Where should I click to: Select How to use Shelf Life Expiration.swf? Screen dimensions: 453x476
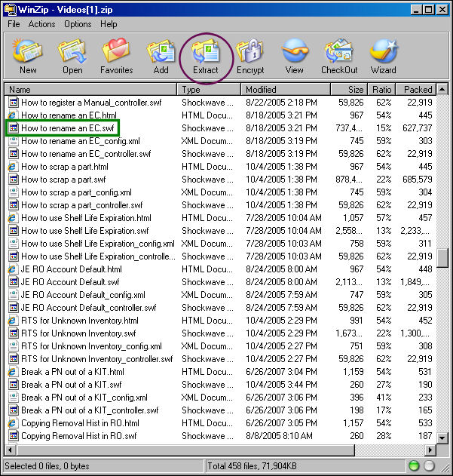click(x=84, y=231)
